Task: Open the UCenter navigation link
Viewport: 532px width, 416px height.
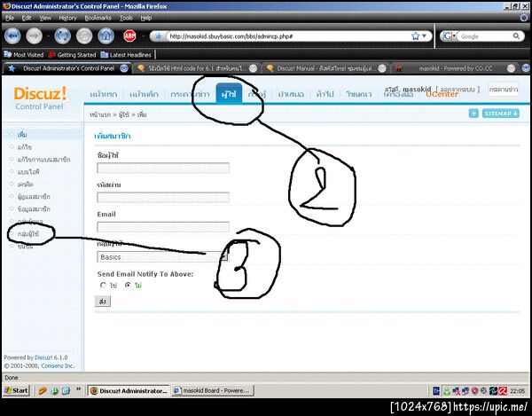Action: coord(442,94)
